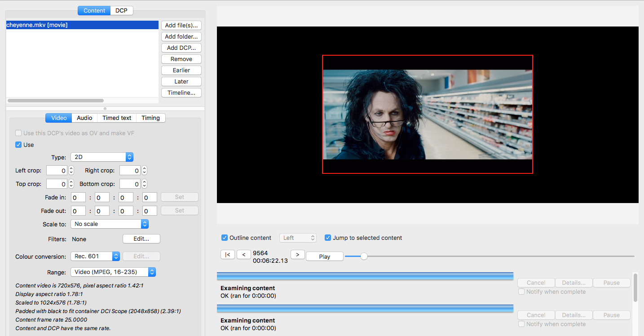Screen dimensions: 644x336
Task: Step forward one frame with > button
Action: [x=298, y=255]
